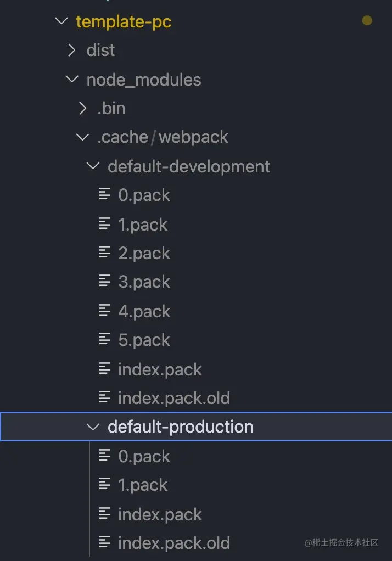Open index.pack.old in default-development
The height and width of the screenshot is (561, 392).
[x=173, y=397]
